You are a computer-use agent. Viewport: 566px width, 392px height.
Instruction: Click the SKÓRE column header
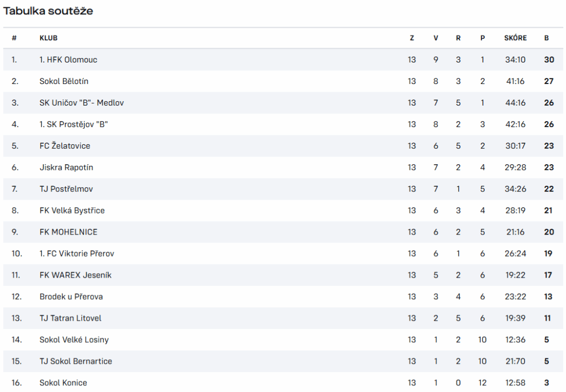click(x=516, y=38)
